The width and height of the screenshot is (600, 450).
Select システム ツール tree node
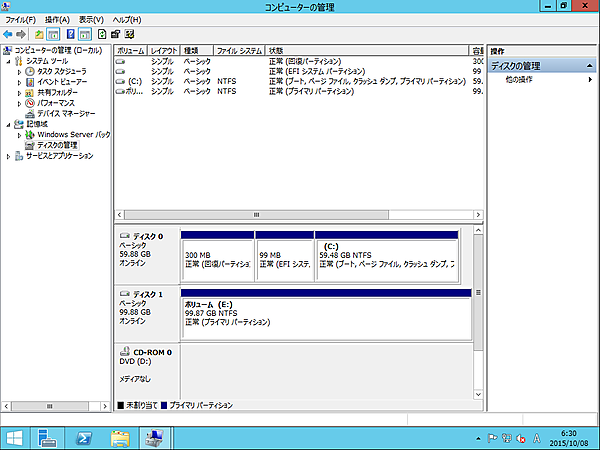(47, 61)
